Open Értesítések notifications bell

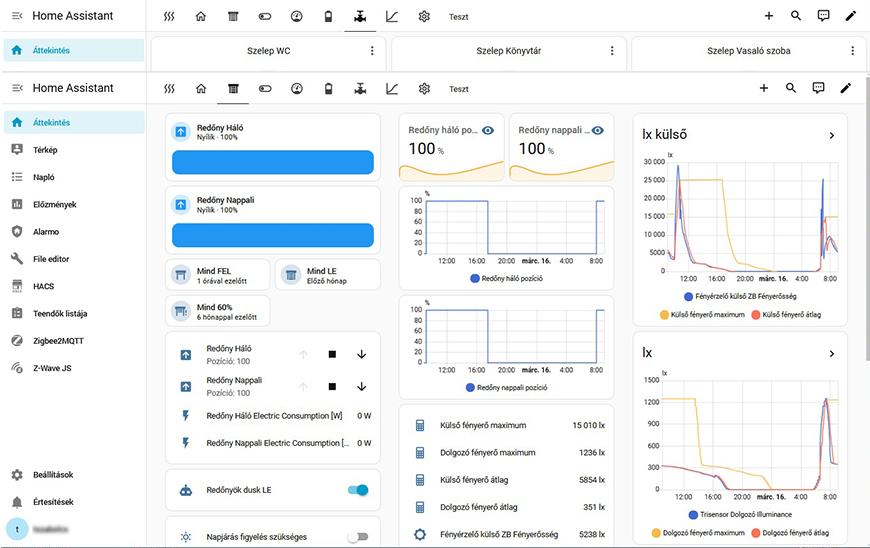(52, 502)
